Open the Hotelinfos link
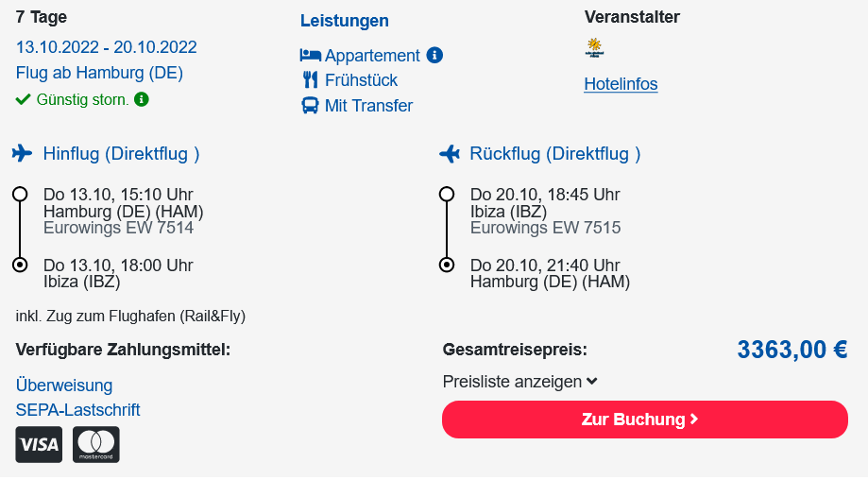 (x=621, y=84)
